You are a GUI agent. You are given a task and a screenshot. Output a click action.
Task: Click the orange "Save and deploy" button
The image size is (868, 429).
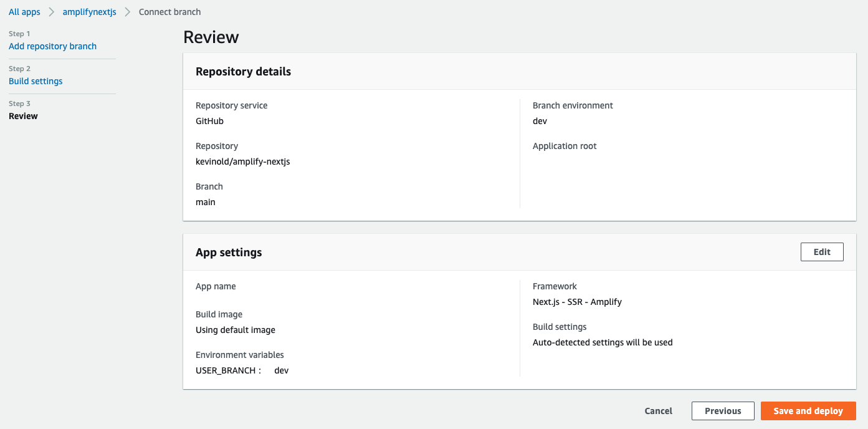808,411
